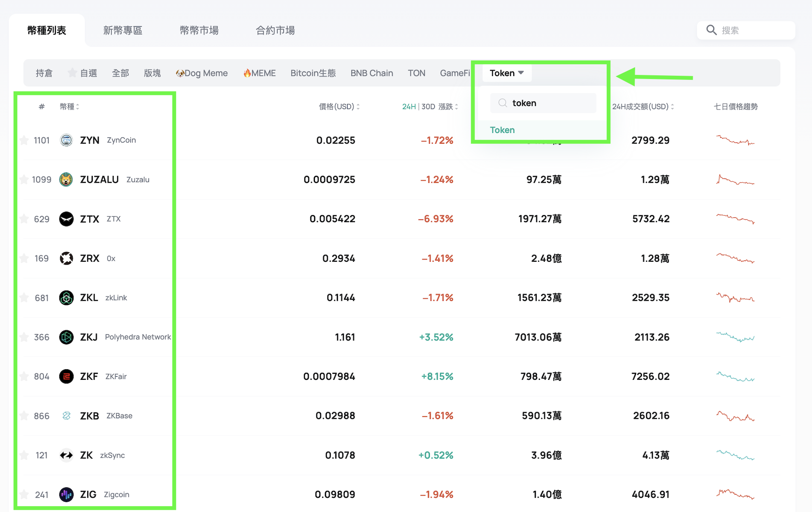Screen dimensions: 812x512
Task: Favorite ZUZALU with its star
Action: (x=24, y=179)
